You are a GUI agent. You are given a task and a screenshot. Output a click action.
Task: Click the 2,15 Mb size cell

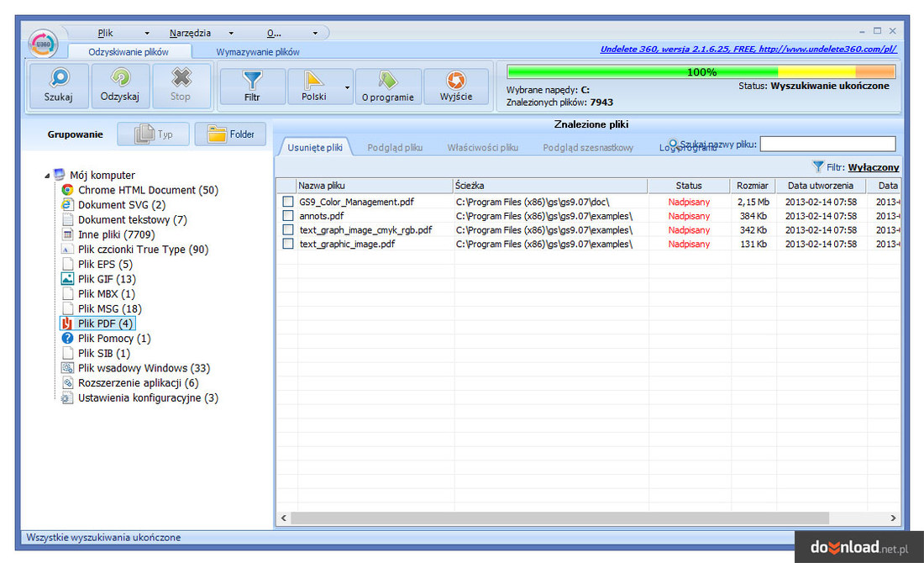click(x=753, y=202)
